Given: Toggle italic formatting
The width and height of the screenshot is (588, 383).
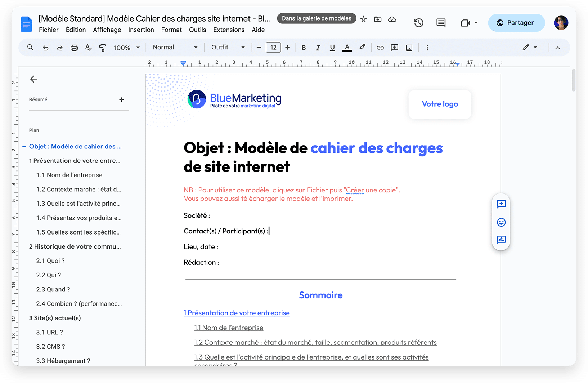Looking at the screenshot, I should (318, 47).
